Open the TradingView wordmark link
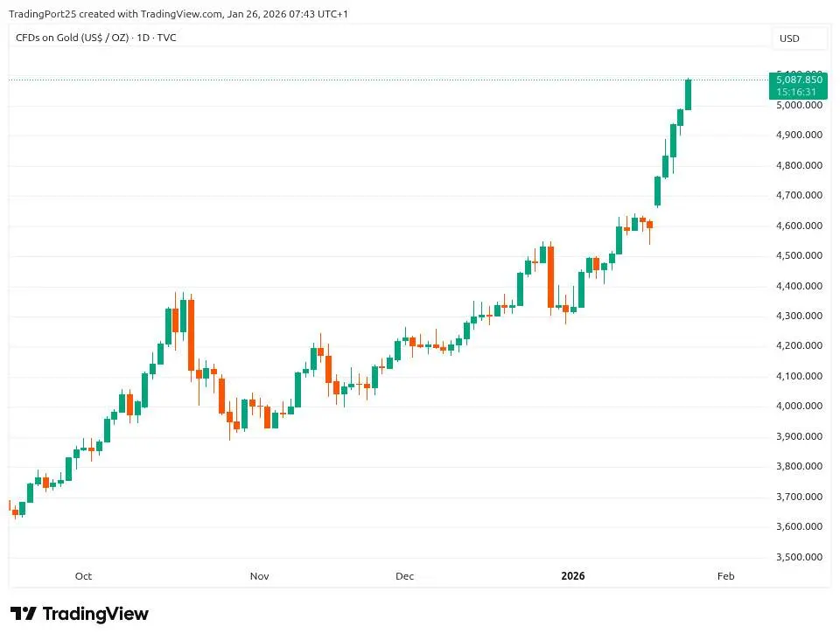 tap(95, 614)
